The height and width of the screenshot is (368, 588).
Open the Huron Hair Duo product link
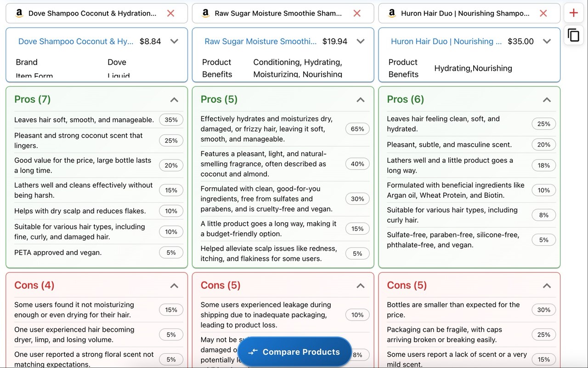(446, 41)
